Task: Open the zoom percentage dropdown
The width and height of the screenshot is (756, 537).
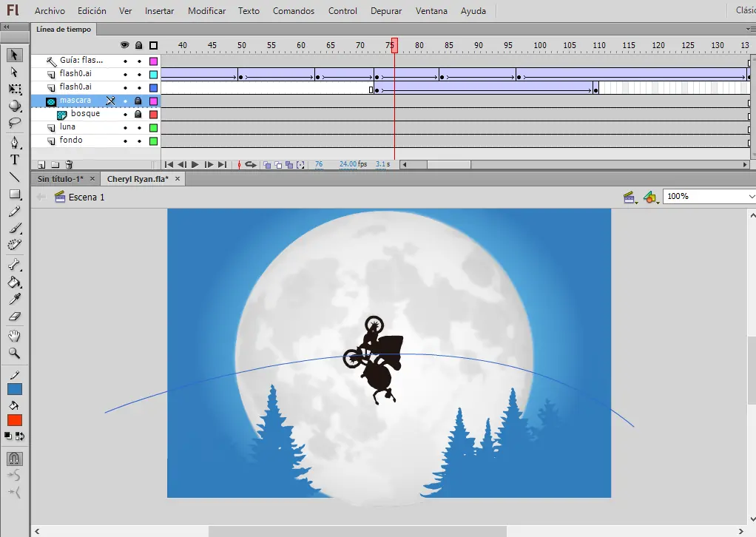Action: click(751, 196)
